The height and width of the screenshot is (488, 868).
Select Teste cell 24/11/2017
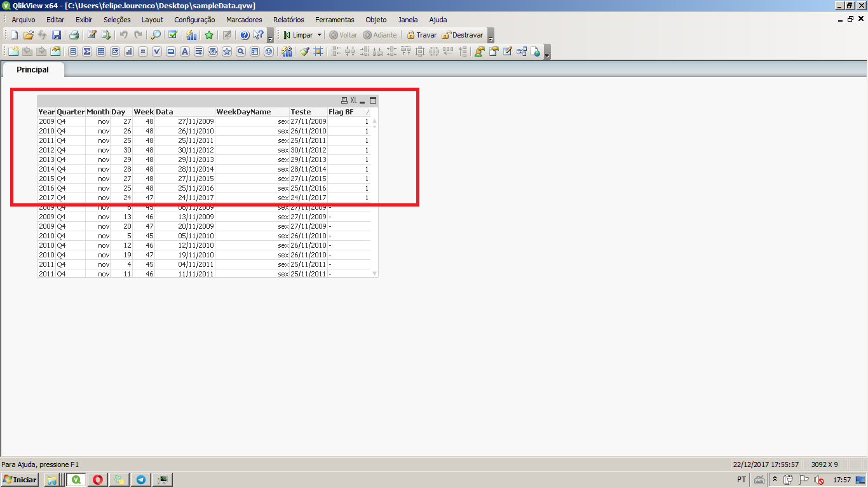click(x=309, y=198)
